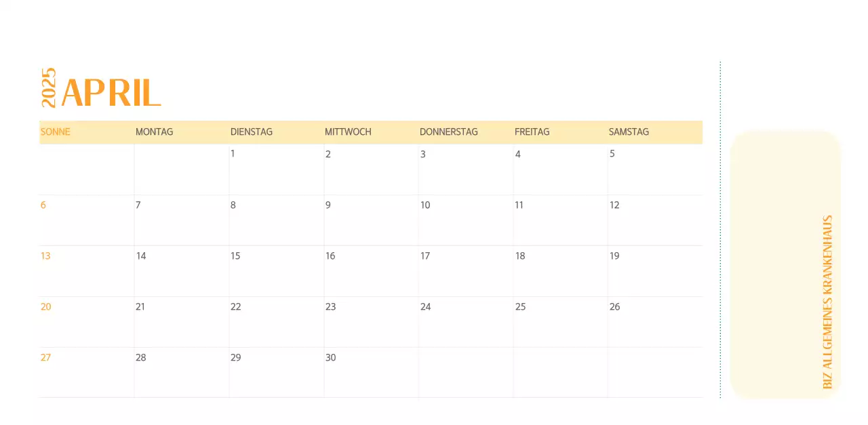Select the vertical 2025 year label
The height and width of the screenshot is (425, 868).
tap(49, 88)
